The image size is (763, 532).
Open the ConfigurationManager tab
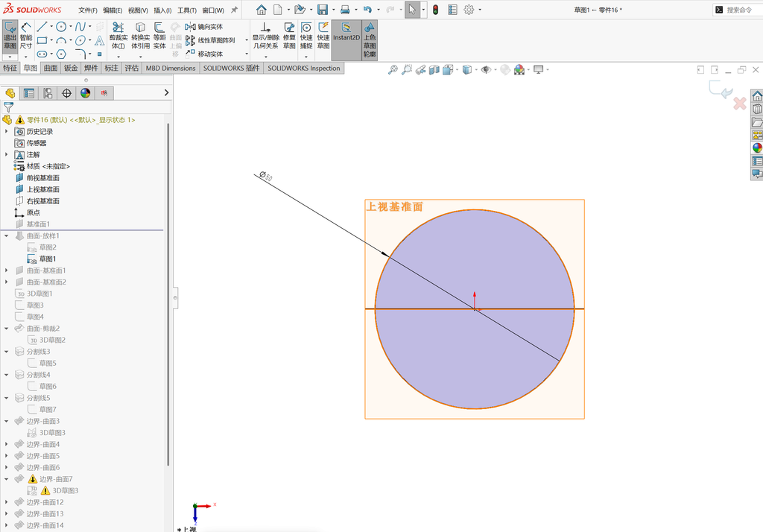tap(48, 93)
